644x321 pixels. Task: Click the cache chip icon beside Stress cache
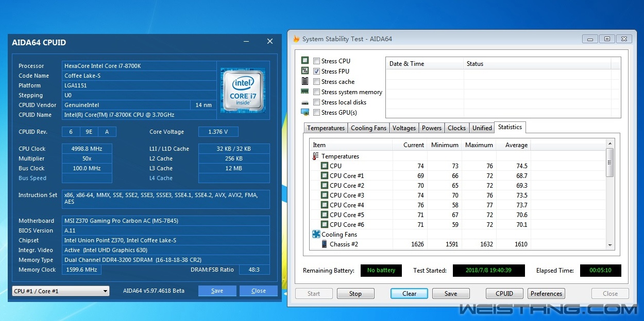click(x=305, y=81)
